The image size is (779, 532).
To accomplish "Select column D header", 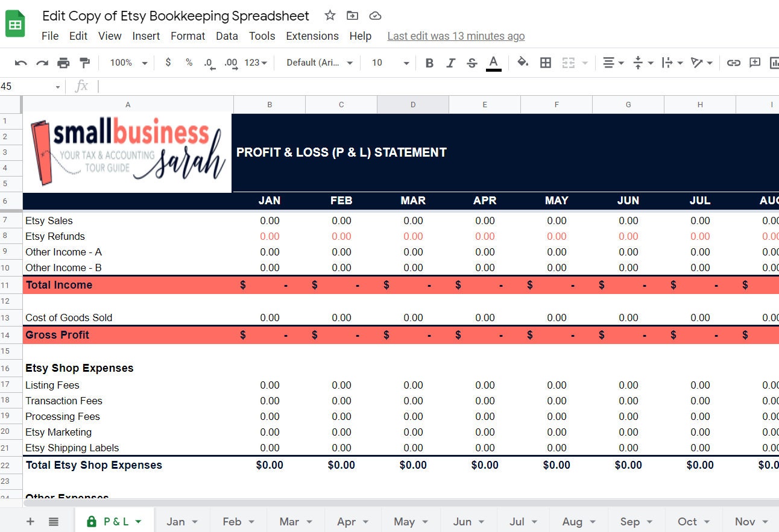I will tap(413, 105).
